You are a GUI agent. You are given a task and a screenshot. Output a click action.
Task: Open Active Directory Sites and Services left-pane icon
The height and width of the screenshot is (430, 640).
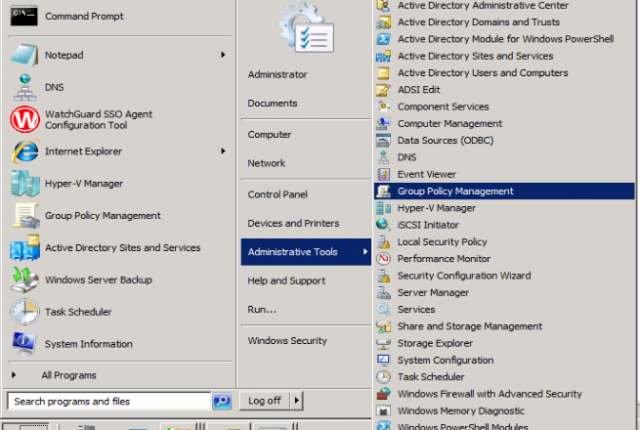coord(25,248)
